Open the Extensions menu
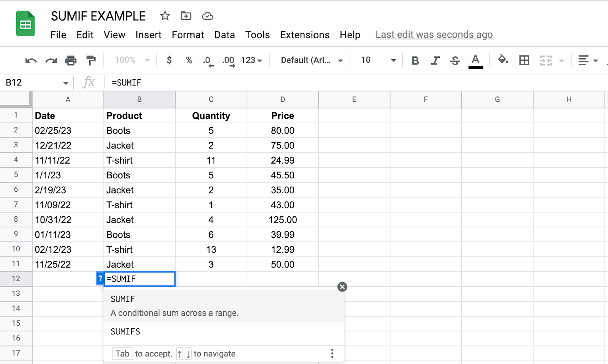The height and width of the screenshot is (364, 608). [x=305, y=35]
